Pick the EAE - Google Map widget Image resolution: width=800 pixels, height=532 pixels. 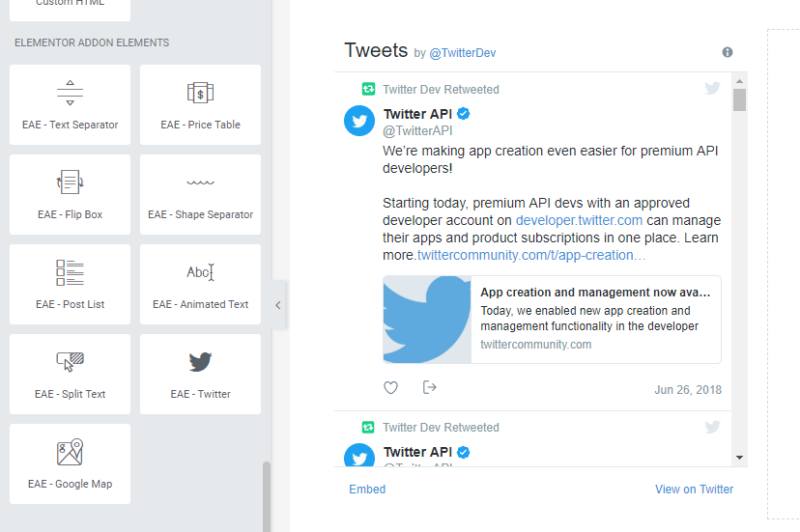pyautogui.click(x=70, y=463)
